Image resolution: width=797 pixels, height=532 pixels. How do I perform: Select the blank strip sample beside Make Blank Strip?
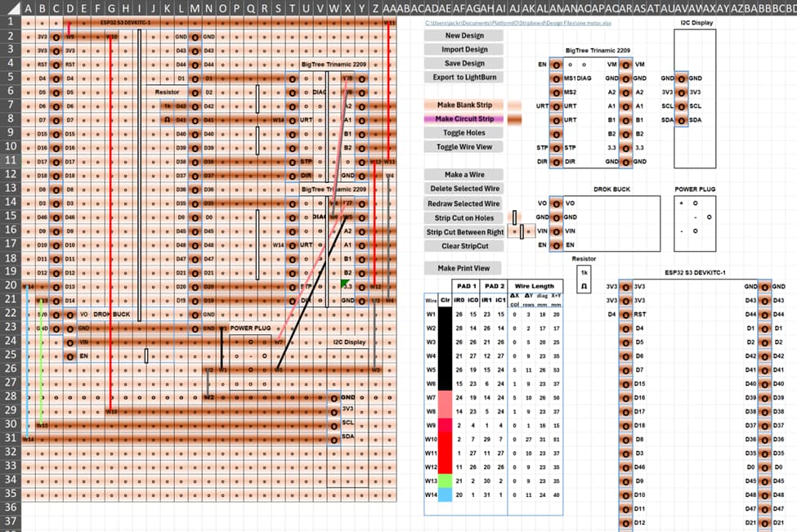pyautogui.click(x=514, y=105)
